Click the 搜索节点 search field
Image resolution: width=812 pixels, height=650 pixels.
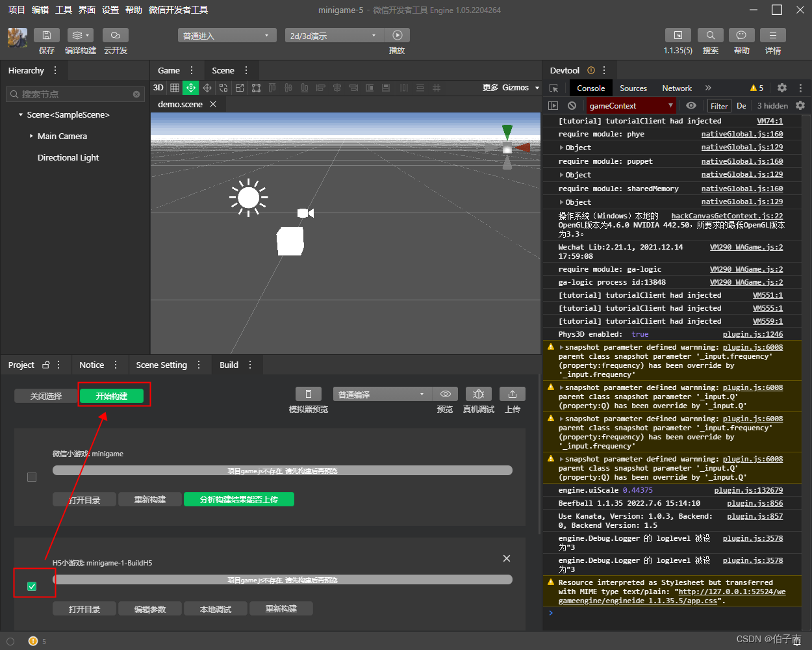[75, 94]
